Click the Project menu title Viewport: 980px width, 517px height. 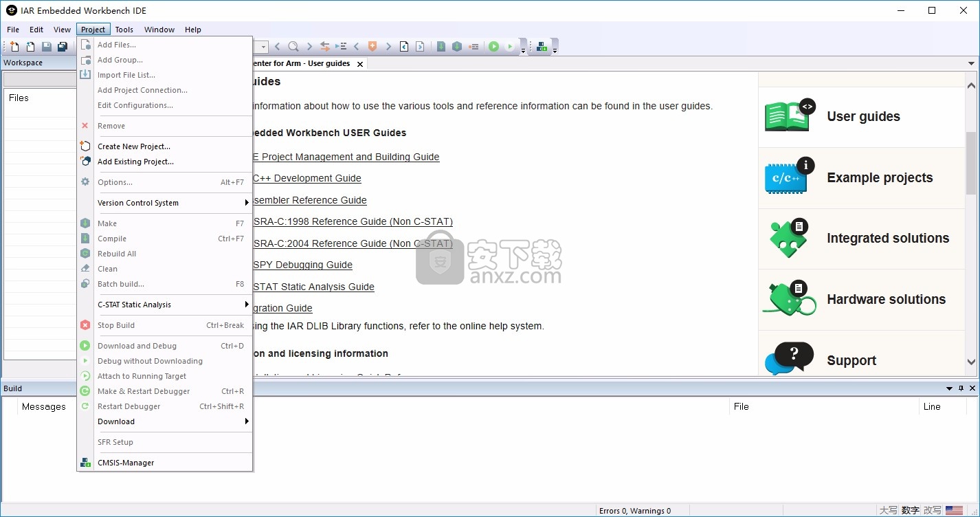click(x=93, y=30)
